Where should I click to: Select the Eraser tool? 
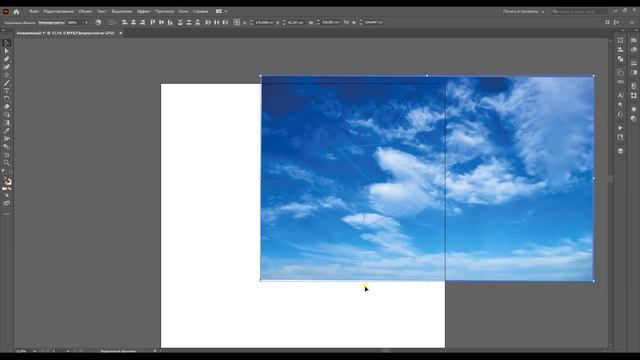[7, 107]
